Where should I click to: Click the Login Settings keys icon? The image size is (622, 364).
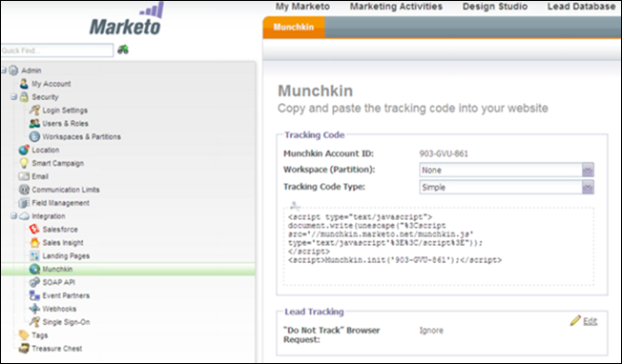coord(34,111)
